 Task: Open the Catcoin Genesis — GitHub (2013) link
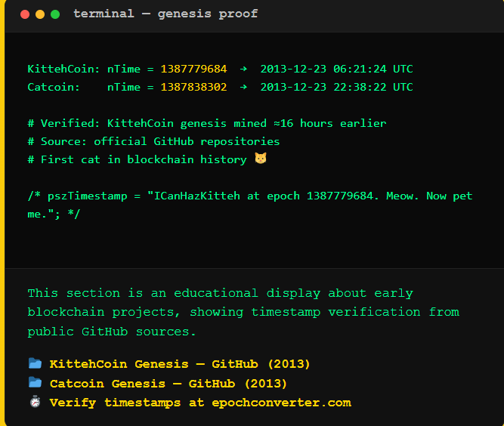[x=168, y=384]
